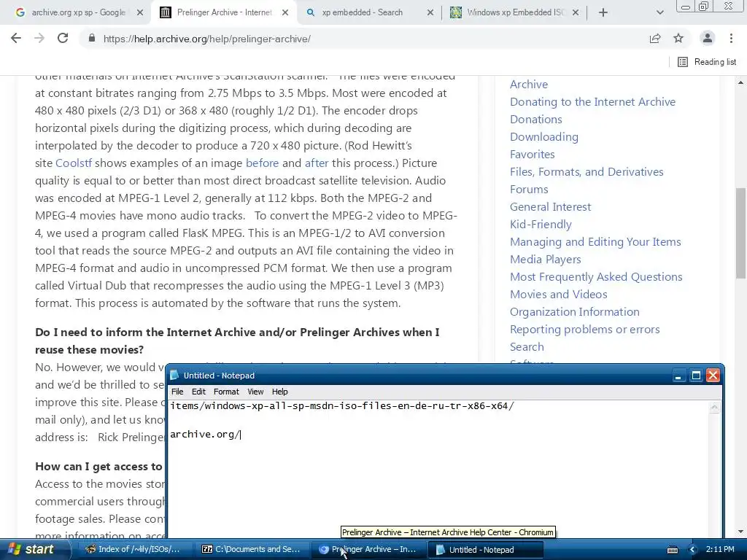The height and width of the screenshot is (560, 747).
Task: Close the Prelinger Archive tab
Action: coord(285,13)
